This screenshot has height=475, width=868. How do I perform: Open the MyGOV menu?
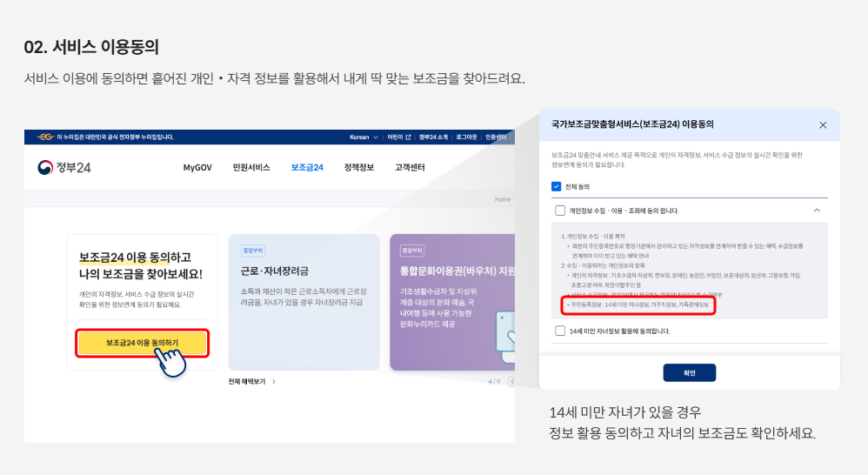click(x=197, y=167)
